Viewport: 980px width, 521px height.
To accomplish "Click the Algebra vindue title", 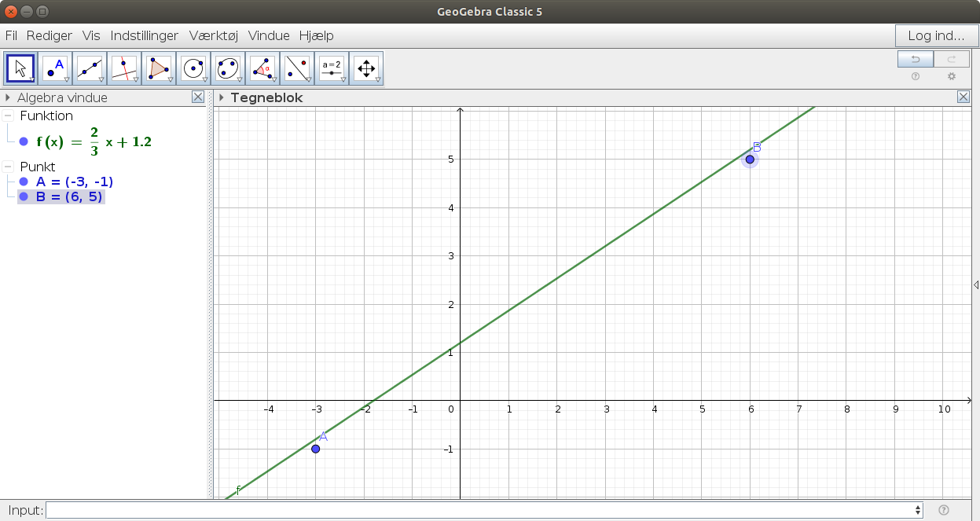I will pos(62,97).
